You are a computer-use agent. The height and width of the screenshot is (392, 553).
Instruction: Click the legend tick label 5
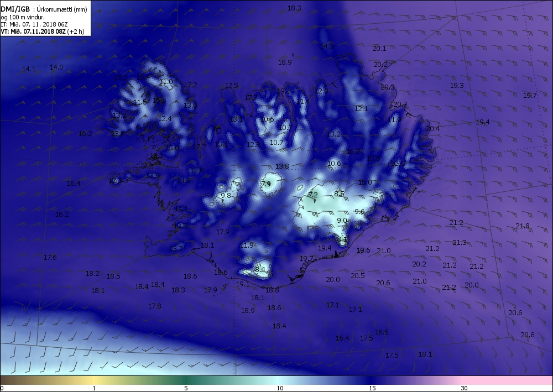pos(186,388)
